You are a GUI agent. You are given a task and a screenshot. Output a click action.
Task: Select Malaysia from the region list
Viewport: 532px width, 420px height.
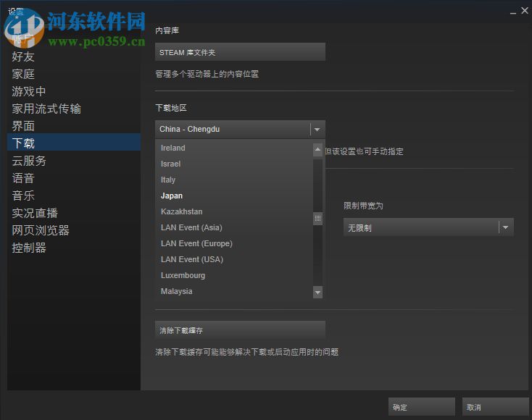[x=234, y=291]
